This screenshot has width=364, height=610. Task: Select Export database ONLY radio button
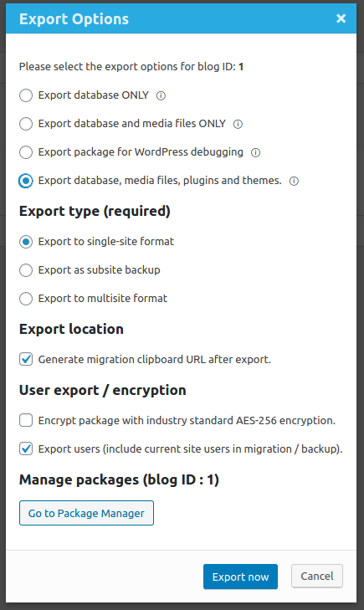26,95
